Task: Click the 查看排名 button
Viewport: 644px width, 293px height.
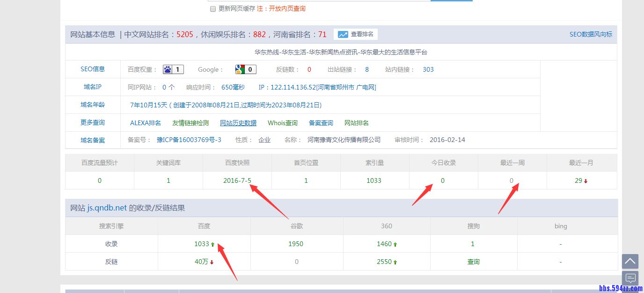Action: click(356, 34)
